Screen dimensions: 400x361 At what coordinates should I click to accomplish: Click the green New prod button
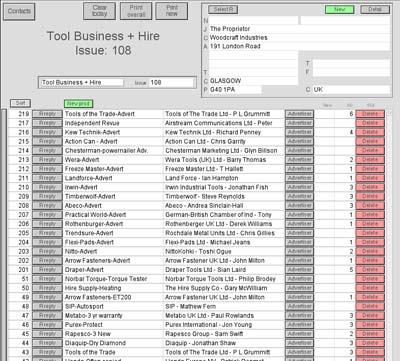78,104
